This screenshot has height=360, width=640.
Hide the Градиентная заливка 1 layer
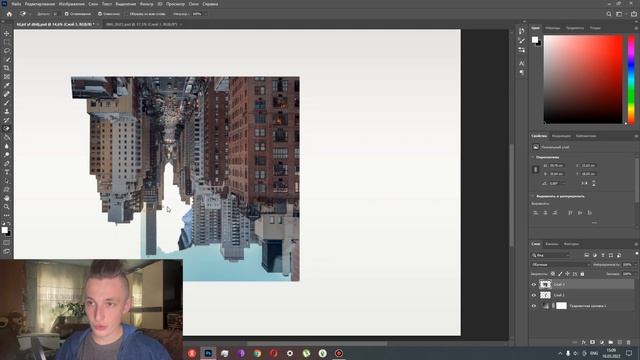coord(533,306)
